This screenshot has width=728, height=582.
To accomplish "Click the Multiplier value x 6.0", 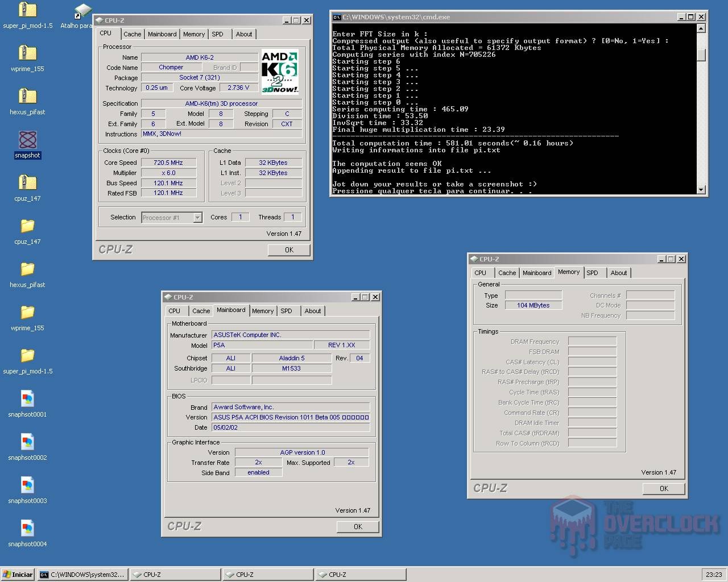I will (x=168, y=173).
